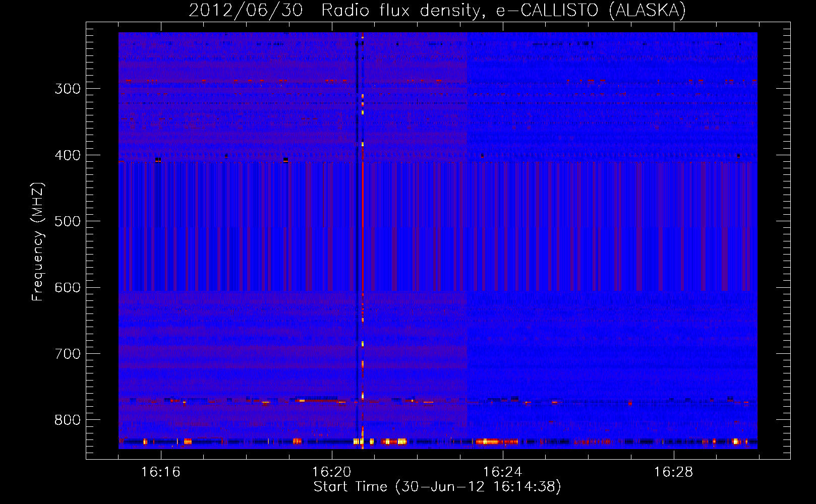The width and height of the screenshot is (816, 504).
Task: Select the 700 frequency axis label
Action: coord(68,354)
